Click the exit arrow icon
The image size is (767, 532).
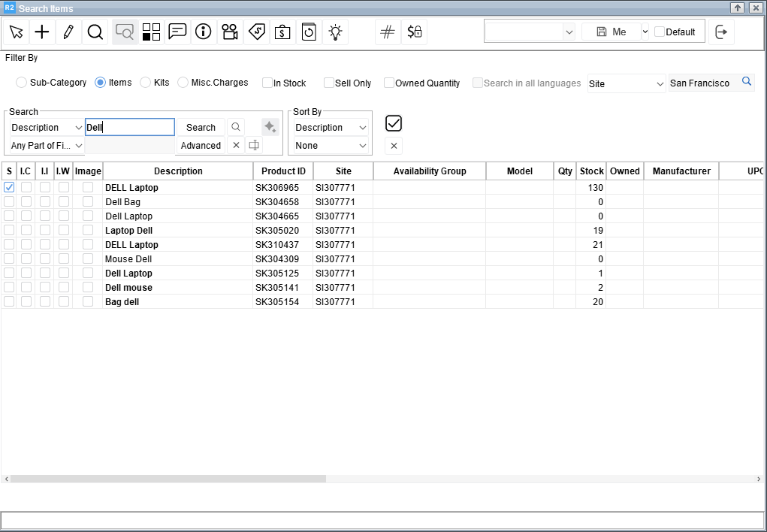pyautogui.click(x=721, y=32)
